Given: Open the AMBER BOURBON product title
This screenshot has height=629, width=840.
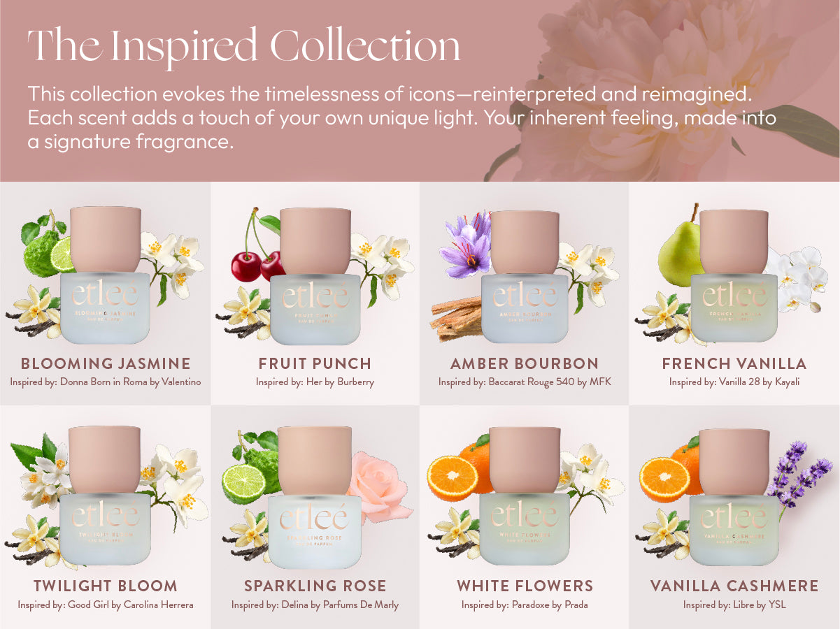Looking at the screenshot, I should point(525,363).
